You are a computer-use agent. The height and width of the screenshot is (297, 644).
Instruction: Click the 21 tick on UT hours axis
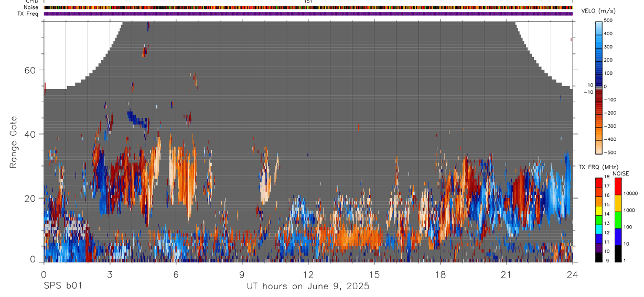coord(507,274)
